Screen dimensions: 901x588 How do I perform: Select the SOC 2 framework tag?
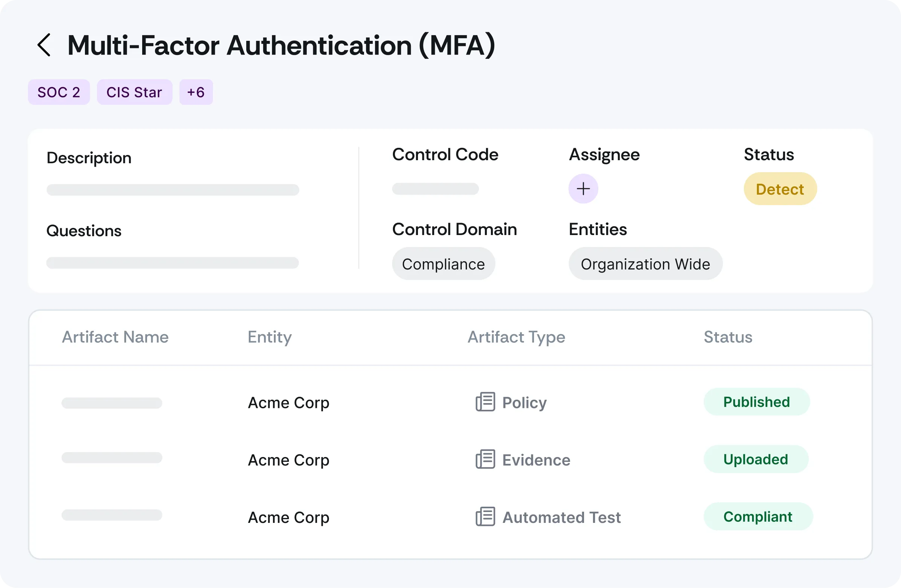pyautogui.click(x=59, y=92)
